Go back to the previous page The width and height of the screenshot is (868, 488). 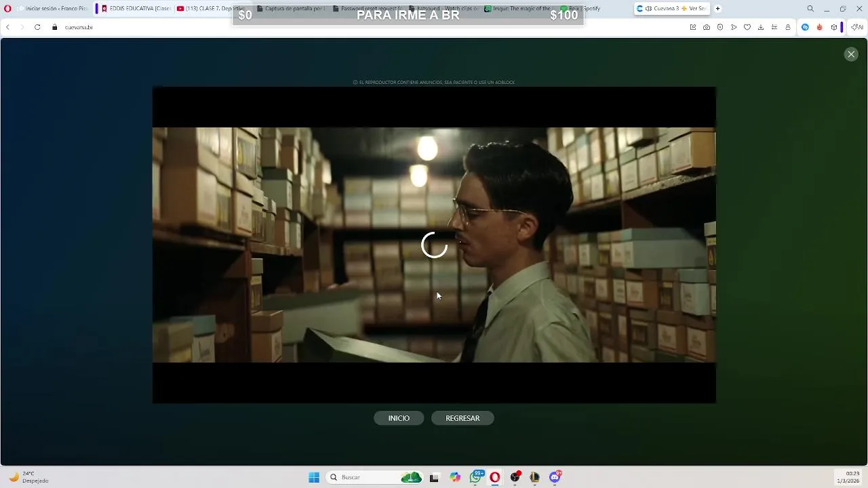[x=7, y=27]
